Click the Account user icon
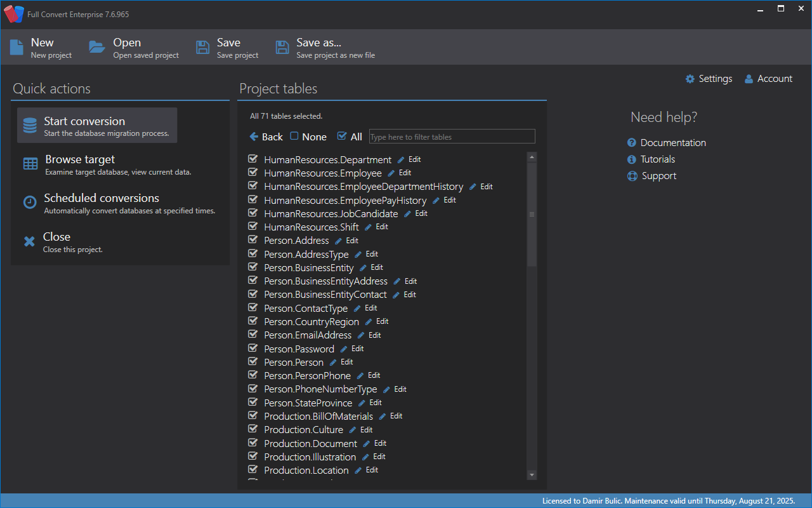The width and height of the screenshot is (812, 508). 749,79
